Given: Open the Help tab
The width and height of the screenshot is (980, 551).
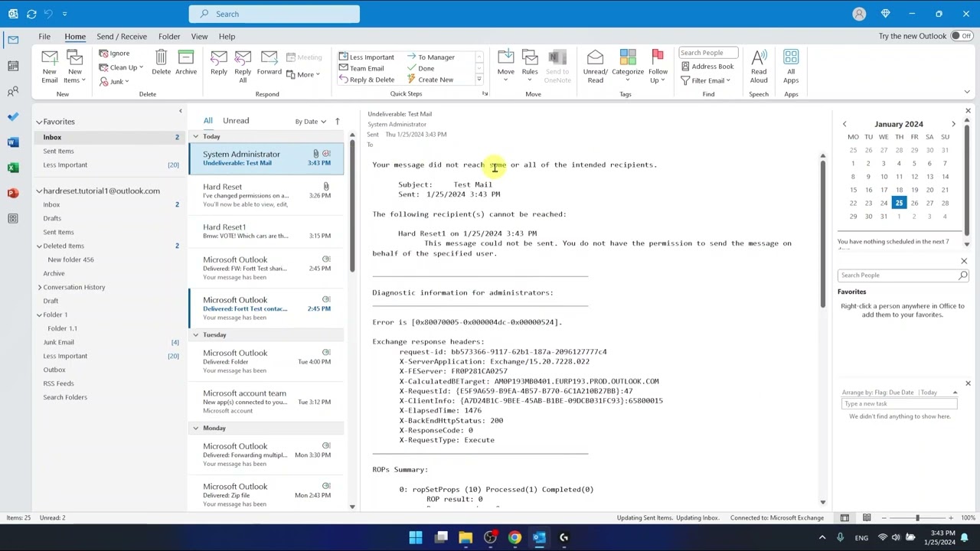Looking at the screenshot, I should coord(227,36).
